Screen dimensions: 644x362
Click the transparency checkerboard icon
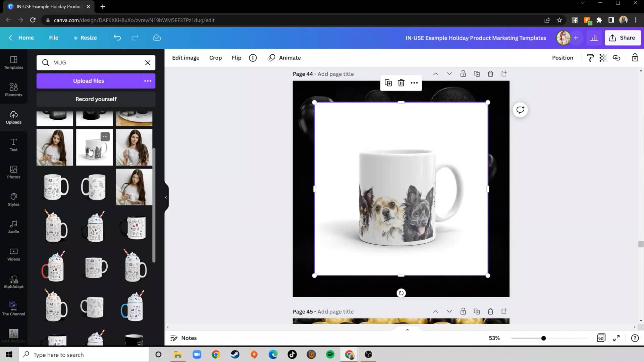(603, 58)
